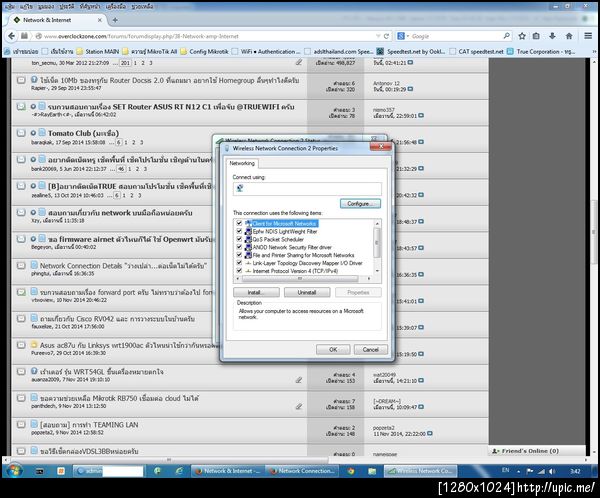Click the Uninstall button
The image size is (600, 498).
307,292
